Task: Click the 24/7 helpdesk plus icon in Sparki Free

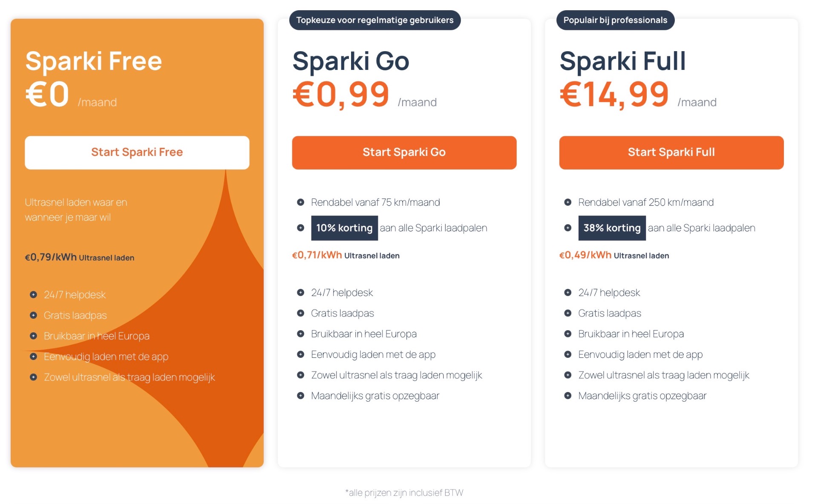Action: coord(33,294)
